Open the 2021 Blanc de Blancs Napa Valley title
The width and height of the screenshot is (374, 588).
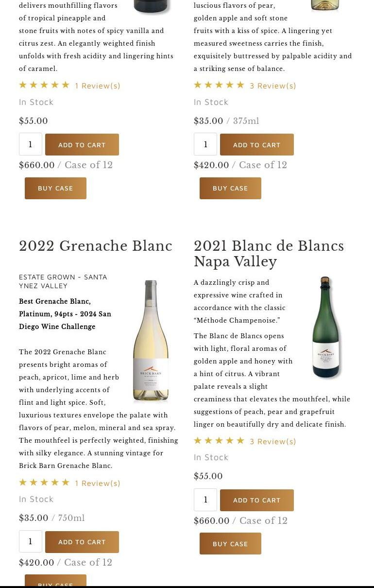pos(269,254)
